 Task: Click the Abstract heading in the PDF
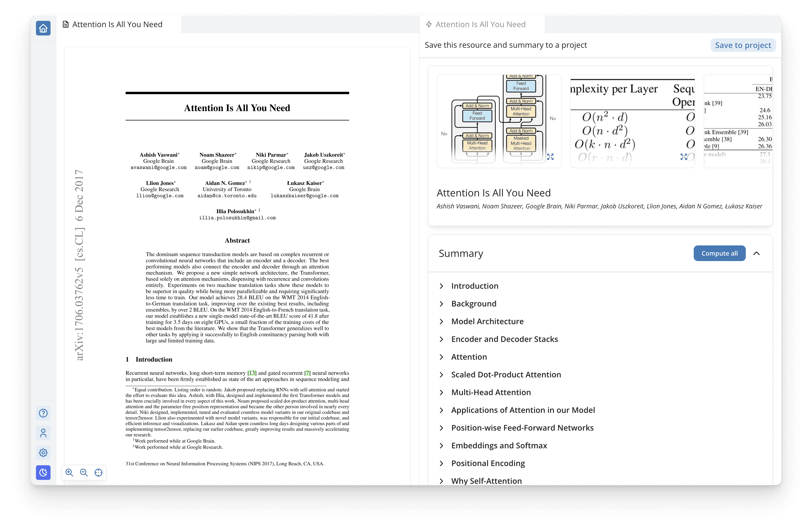click(237, 241)
